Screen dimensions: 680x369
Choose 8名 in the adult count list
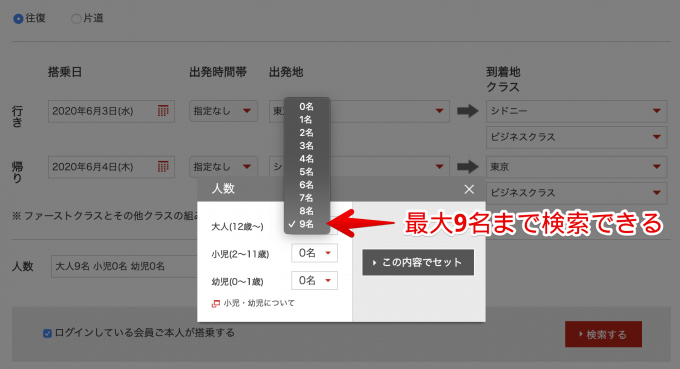(307, 211)
